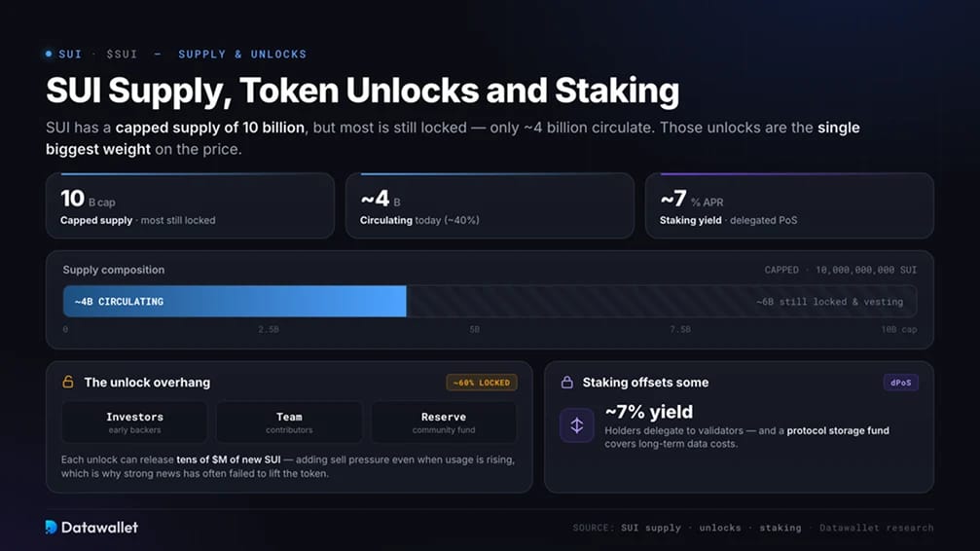
Task: Click the Datawallet logo icon
Action: coord(52,528)
